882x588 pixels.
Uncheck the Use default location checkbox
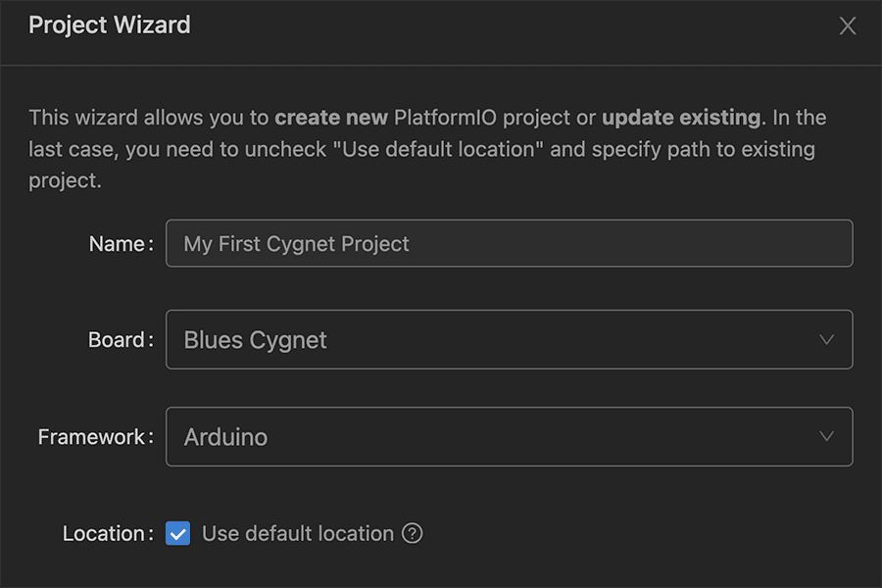point(177,534)
